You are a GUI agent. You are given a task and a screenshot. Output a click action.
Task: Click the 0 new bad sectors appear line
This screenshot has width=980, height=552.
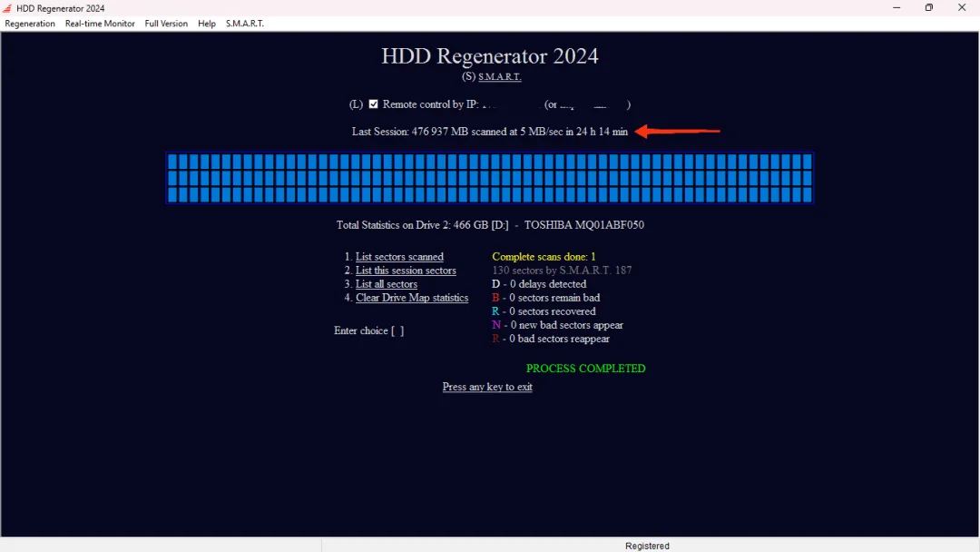point(557,326)
